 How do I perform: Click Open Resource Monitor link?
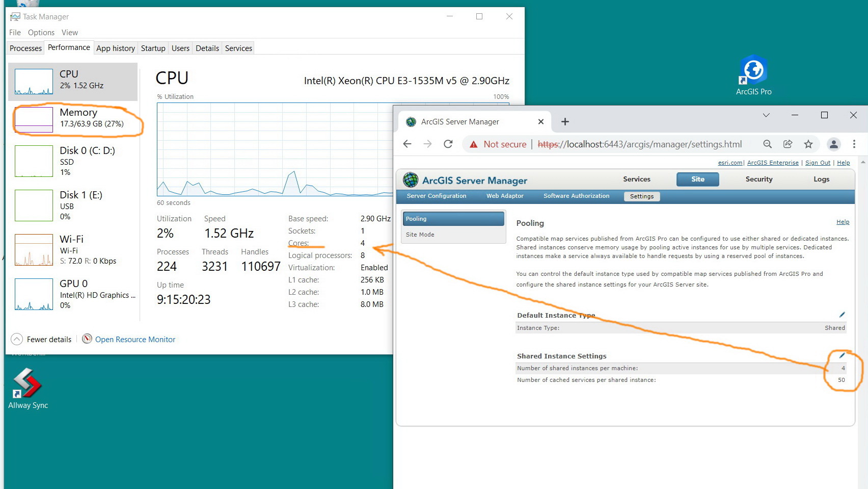point(135,340)
